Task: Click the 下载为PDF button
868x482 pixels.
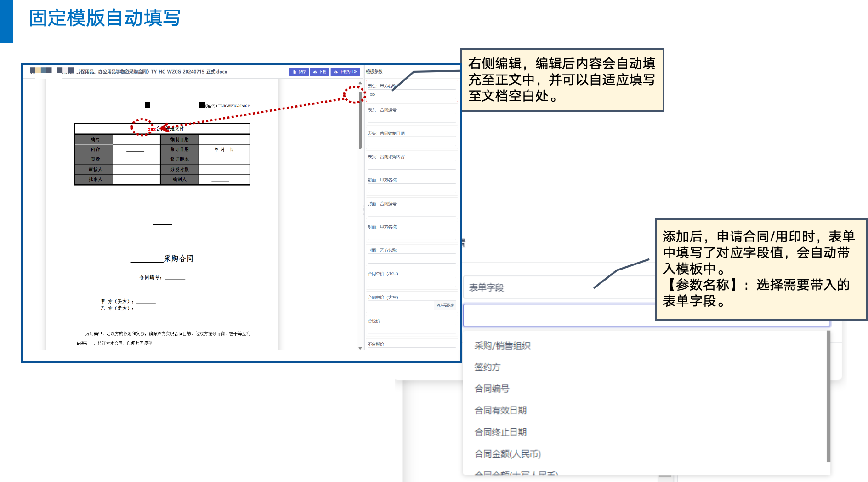Action: coord(346,72)
